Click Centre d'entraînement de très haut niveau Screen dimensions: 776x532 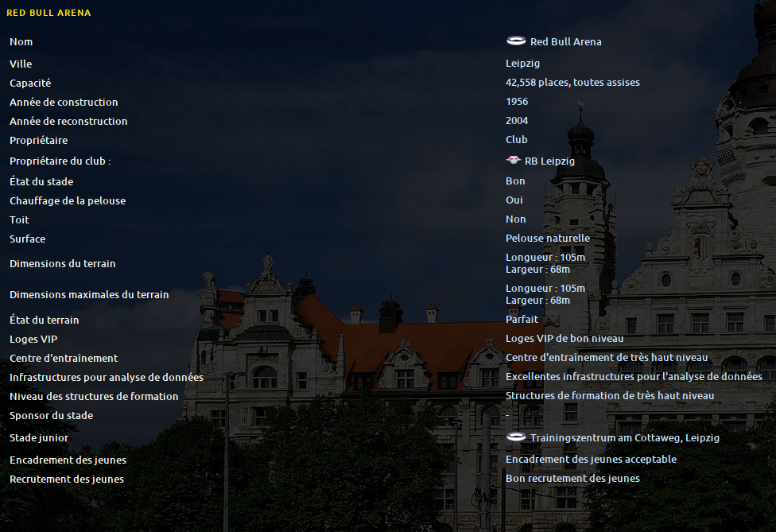tap(606, 357)
